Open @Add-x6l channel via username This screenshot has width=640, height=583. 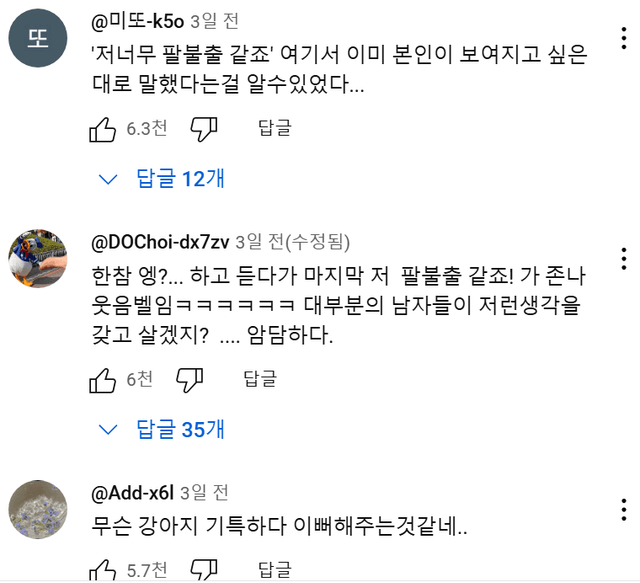click(133, 492)
